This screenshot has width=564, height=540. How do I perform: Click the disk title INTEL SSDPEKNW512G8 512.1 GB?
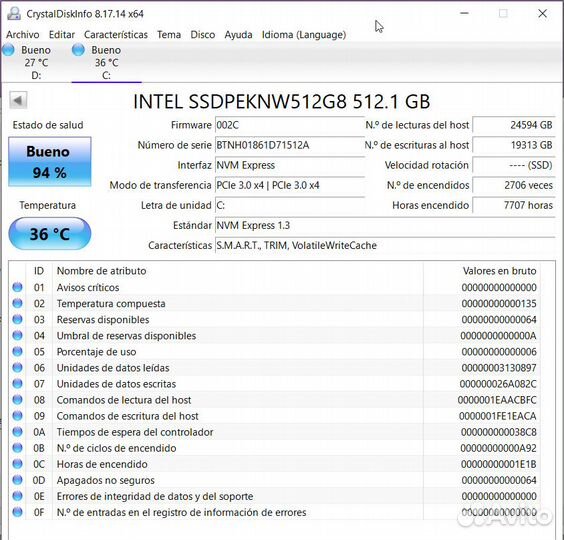coord(282,101)
